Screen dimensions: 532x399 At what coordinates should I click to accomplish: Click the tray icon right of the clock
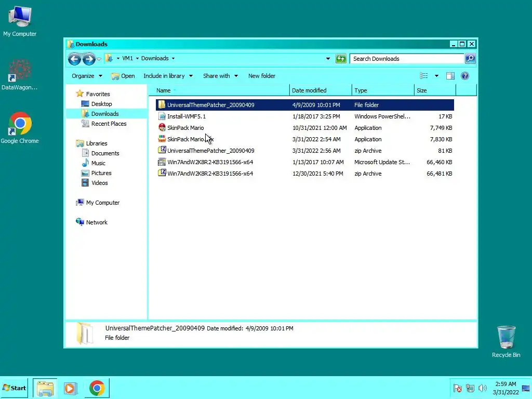526,388
